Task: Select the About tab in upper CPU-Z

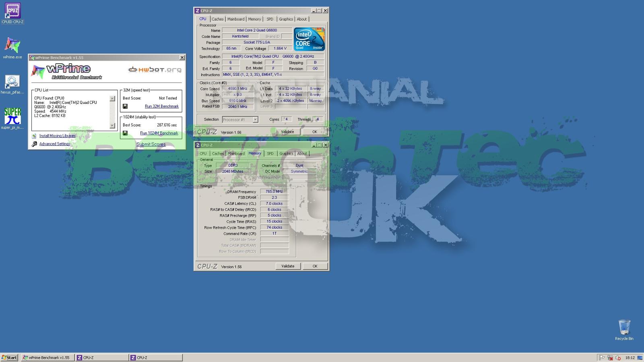Action: [x=302, y=19]
